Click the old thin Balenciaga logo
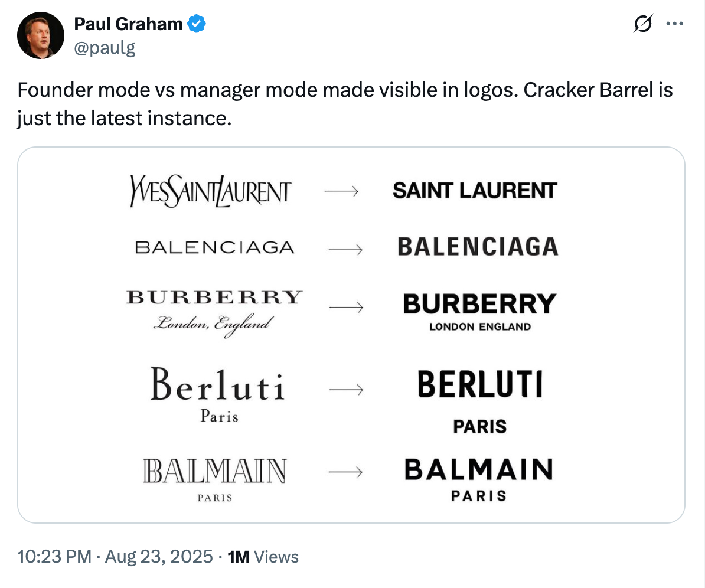 point(214,247)
